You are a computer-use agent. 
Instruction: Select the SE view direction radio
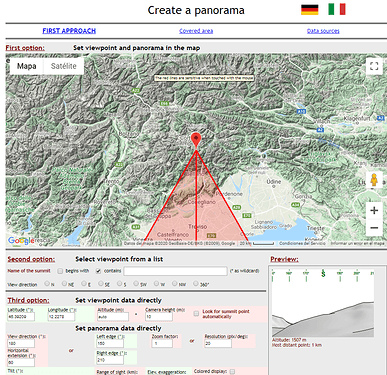(101, 284)
